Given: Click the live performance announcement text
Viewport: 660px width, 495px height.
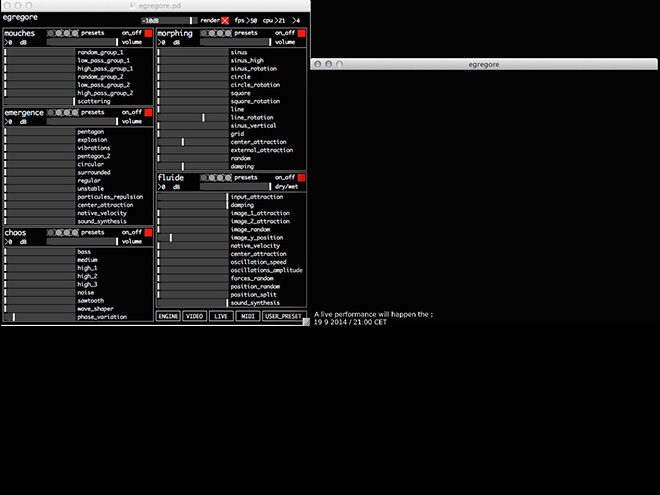Looking at the screenshot, I should point(373,318).
